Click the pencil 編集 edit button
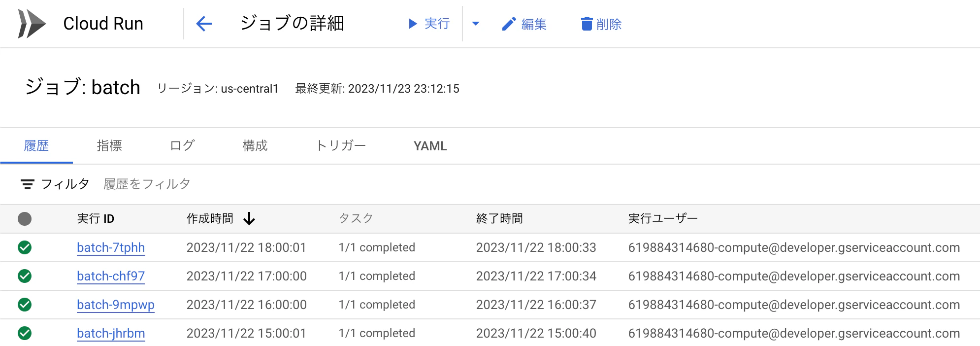The width and height of the screenshot is (980, 346). tap(524, 24)
